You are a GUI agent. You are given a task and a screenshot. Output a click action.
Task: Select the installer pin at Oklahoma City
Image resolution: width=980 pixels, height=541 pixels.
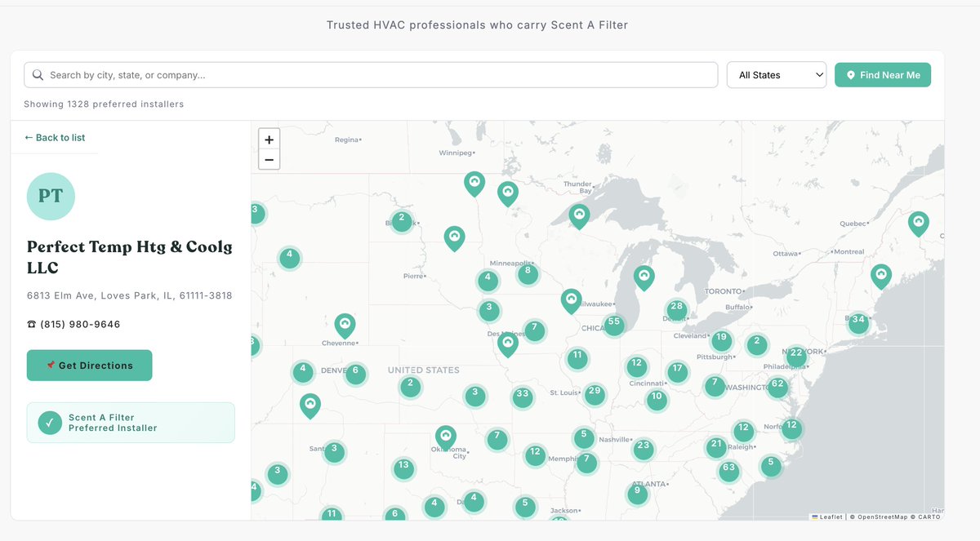445,439
